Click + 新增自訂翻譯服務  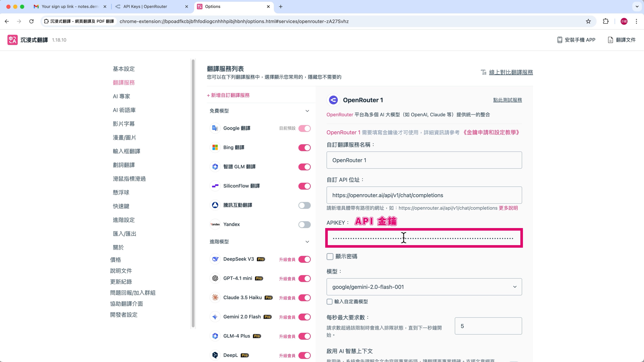pyautogui.click(x=228, y=95)
